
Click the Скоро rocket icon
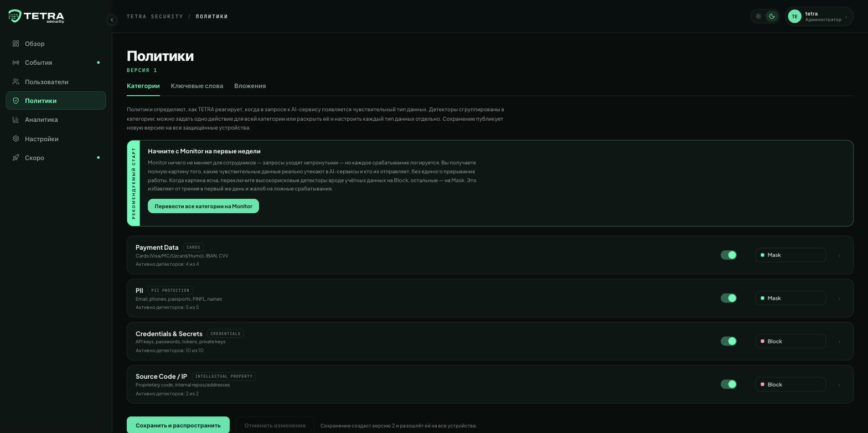tap(16, 158)
